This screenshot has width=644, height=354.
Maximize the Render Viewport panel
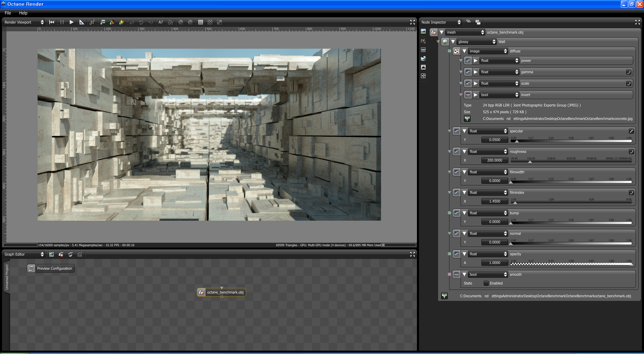[x=413, y=22]
